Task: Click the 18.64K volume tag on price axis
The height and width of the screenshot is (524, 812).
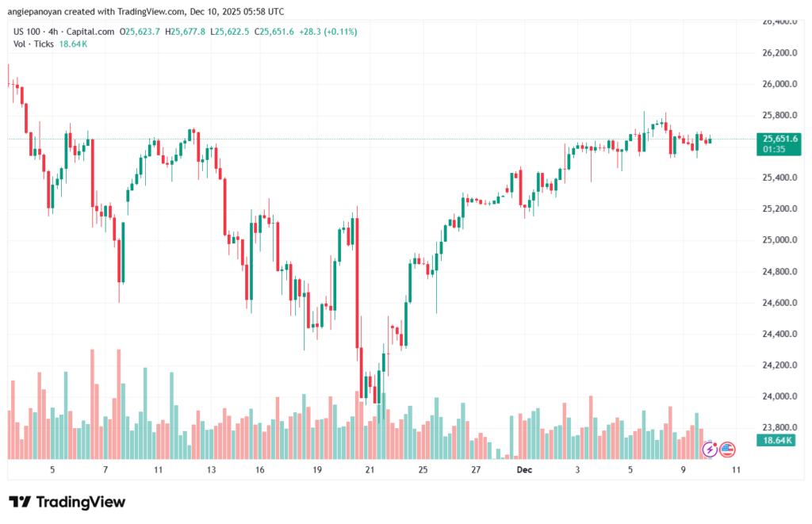Action: (x=778, y=440)
